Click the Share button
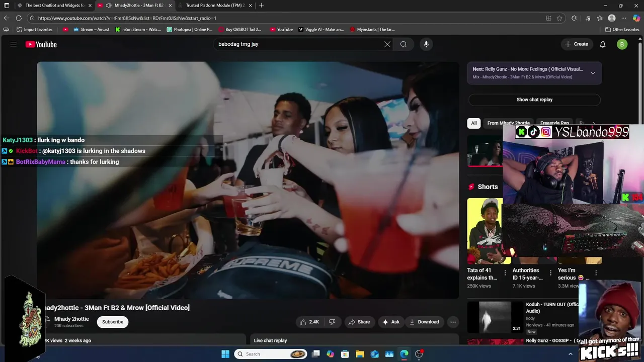 click(x=359, y=322)
